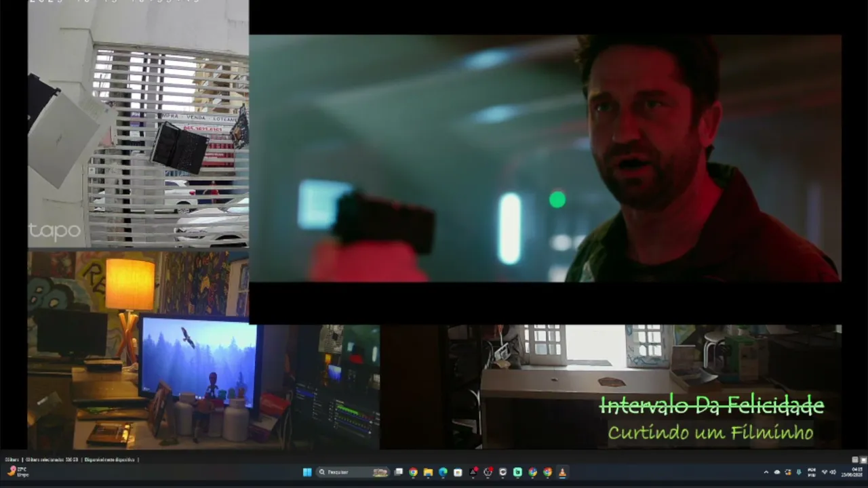Switch to details view in status bar

855,460
